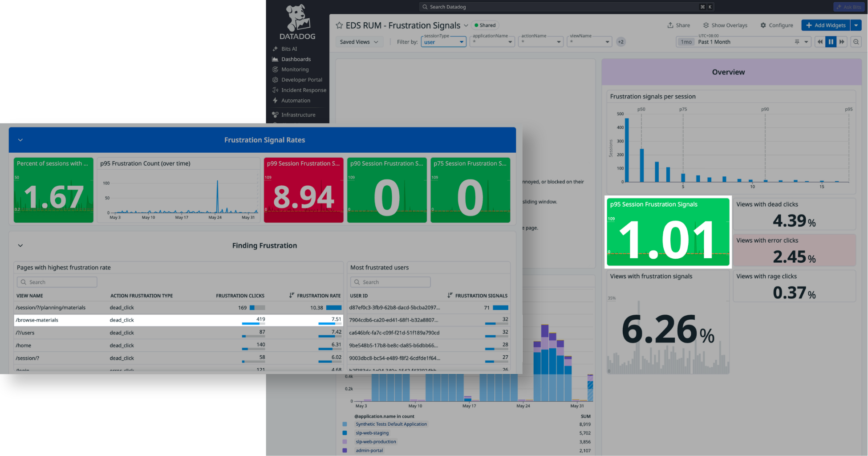Collapse the Frustration Signal Rates section
Screen dimensions: 868x456
(20, 140)
